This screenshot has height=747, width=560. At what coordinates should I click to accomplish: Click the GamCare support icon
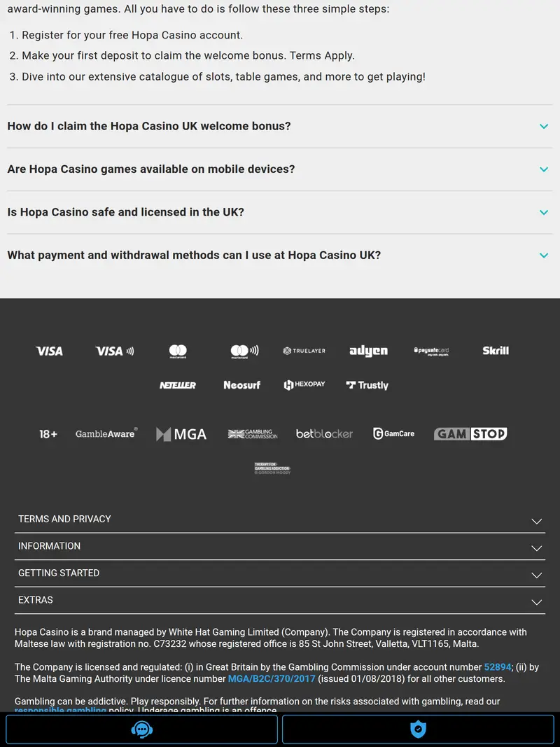pos(393,433)
